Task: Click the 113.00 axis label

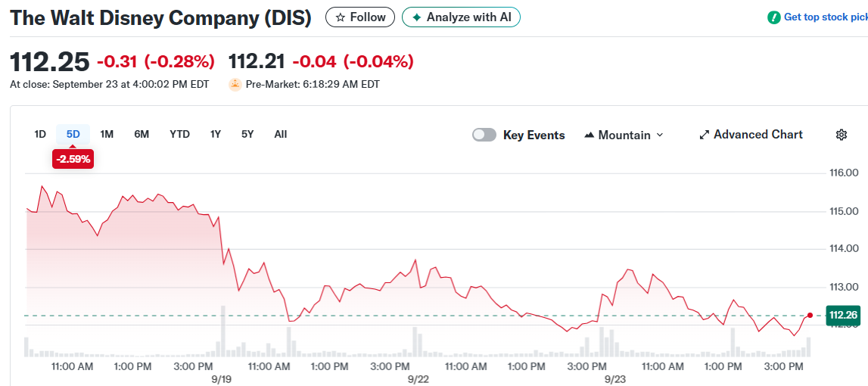Action: (844, 287)
